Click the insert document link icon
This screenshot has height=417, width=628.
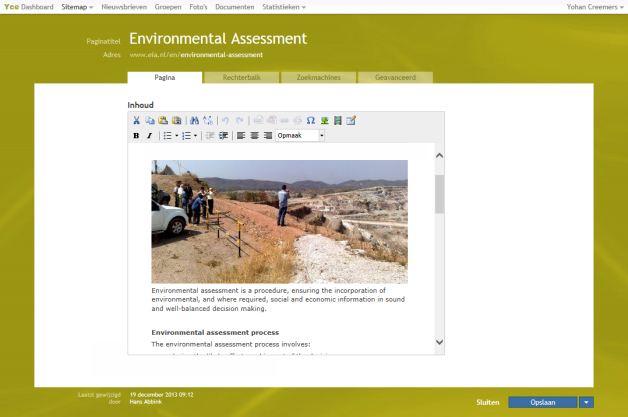[x=258, y=121]
